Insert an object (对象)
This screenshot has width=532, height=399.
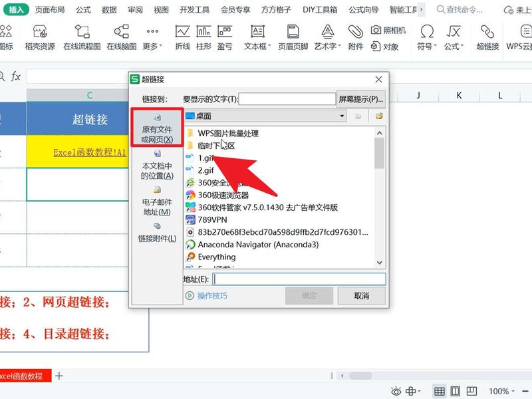click(x=385, y=46)
